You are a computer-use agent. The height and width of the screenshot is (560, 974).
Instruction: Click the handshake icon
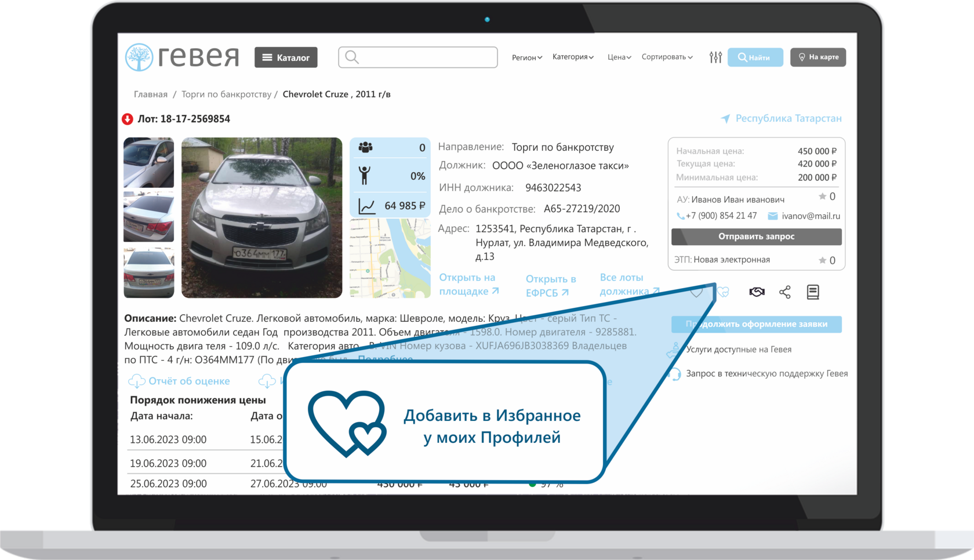tap(757, 292)
